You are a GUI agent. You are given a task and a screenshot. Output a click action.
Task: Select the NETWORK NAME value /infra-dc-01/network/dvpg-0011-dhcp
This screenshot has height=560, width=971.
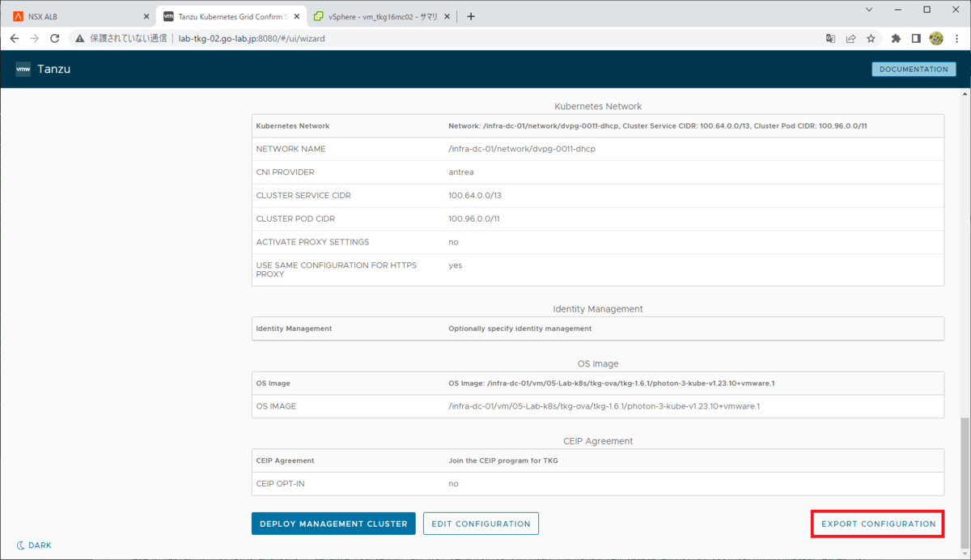(x=523, y=149)
